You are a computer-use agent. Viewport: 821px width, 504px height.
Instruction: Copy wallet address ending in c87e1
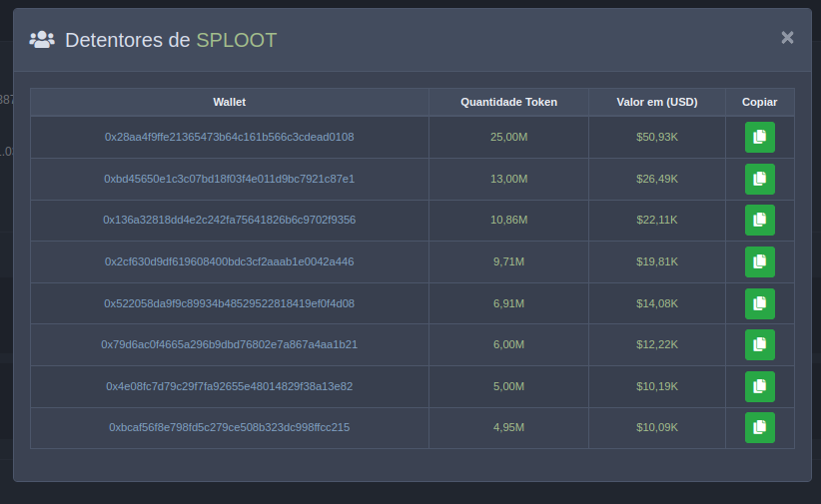tap(760, 179)
